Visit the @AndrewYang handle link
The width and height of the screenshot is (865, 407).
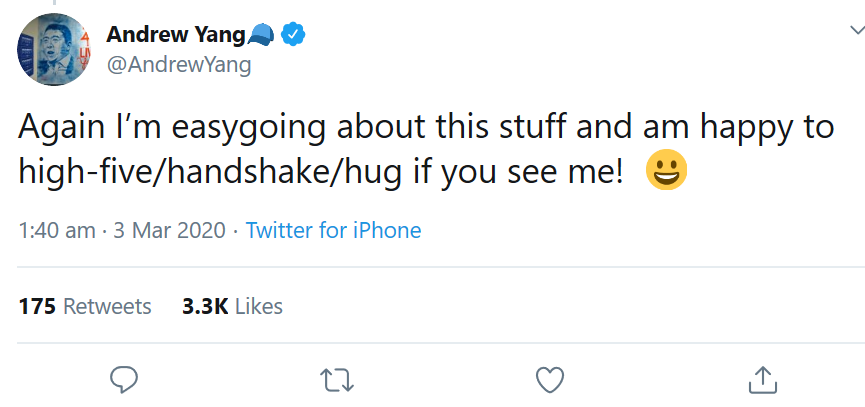pyautogui.click(x=178, y=65)
